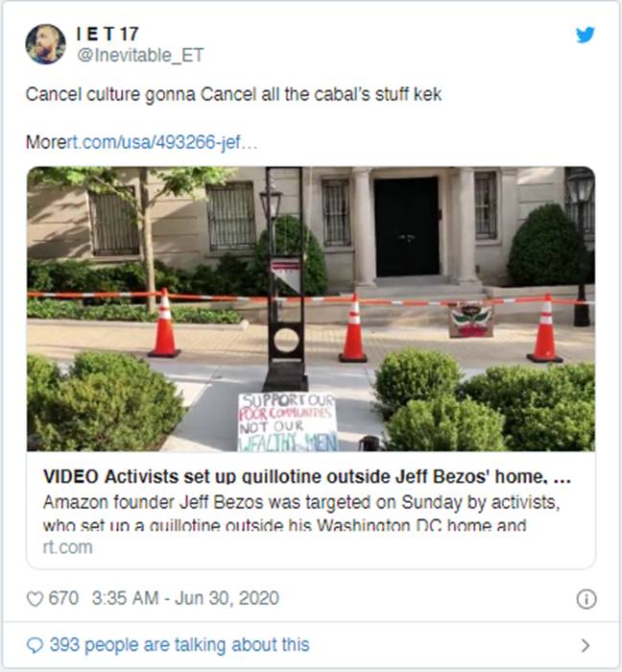This screenshot has height=672, width=622.
Task: Open the I E T 17 display name
Action: tap(108, 34)
